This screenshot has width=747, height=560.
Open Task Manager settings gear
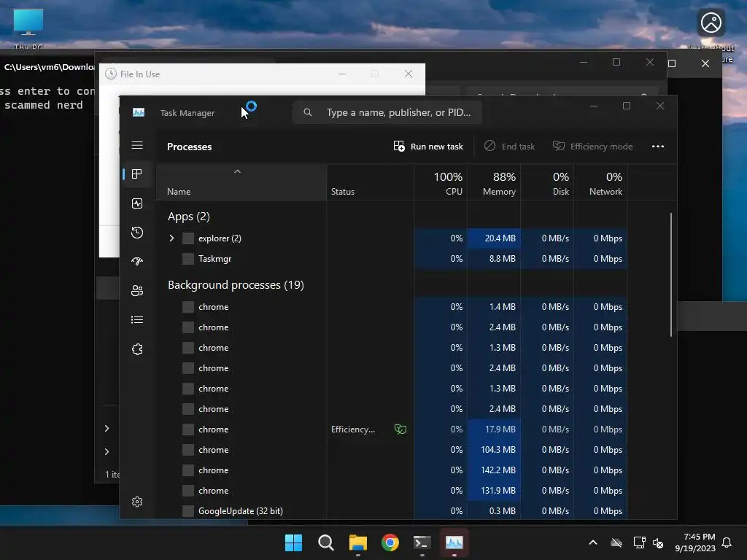pyautogui.click(x=137, y=502)
